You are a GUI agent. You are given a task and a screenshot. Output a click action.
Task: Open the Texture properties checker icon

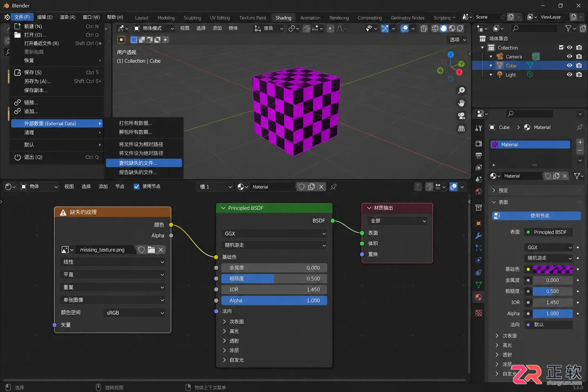coord(479,313)
